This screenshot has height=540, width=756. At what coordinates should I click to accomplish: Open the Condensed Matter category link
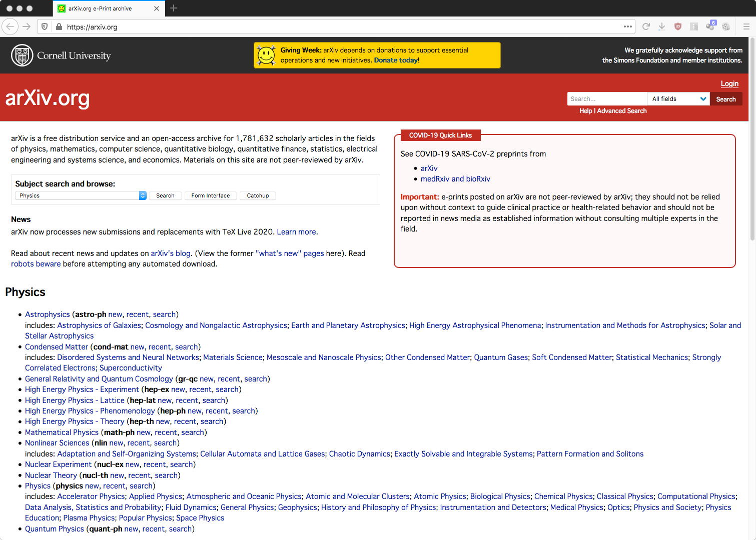coord(57,347)
